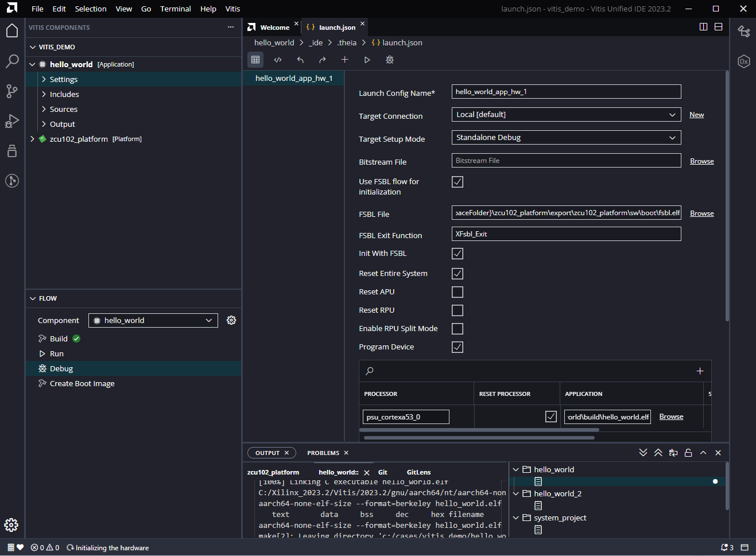Screen dimensions: 756x556
Task: Add a processor row with plus icon
Action: pyautogui.click(x=700, y=371)
